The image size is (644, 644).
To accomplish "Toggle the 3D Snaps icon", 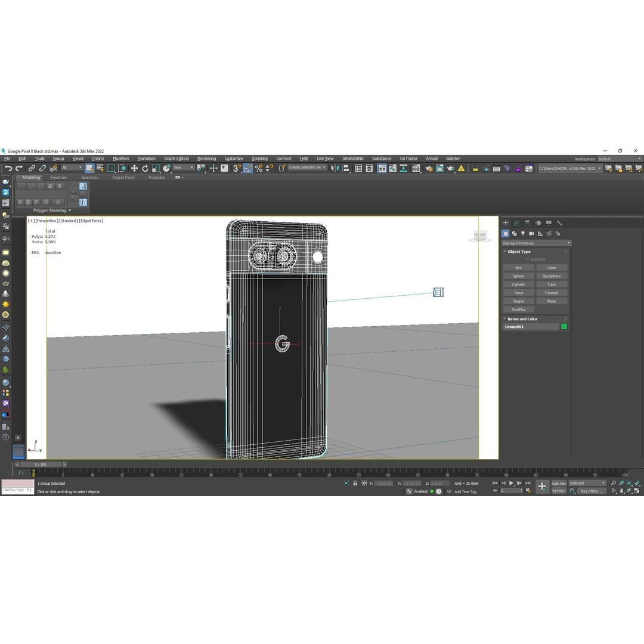I will (237, 168).
